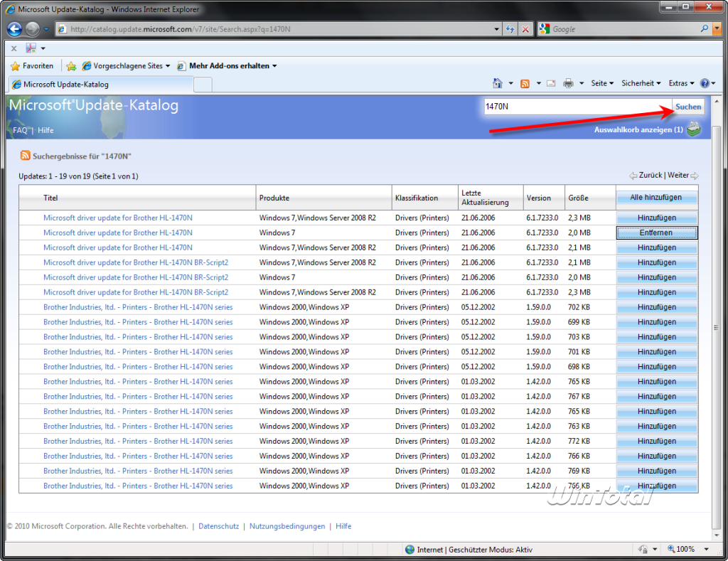This screenshot has height=561, width=728.
Task: Sort by Letzte Aktualisierung column header
Action: (x=485, y=198)
